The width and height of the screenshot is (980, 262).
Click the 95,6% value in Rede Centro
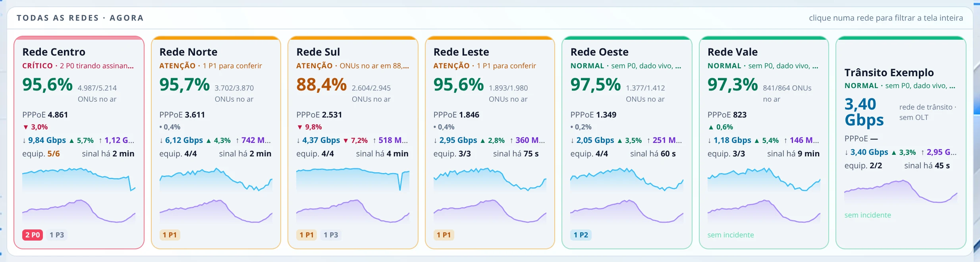pos(48,85)
